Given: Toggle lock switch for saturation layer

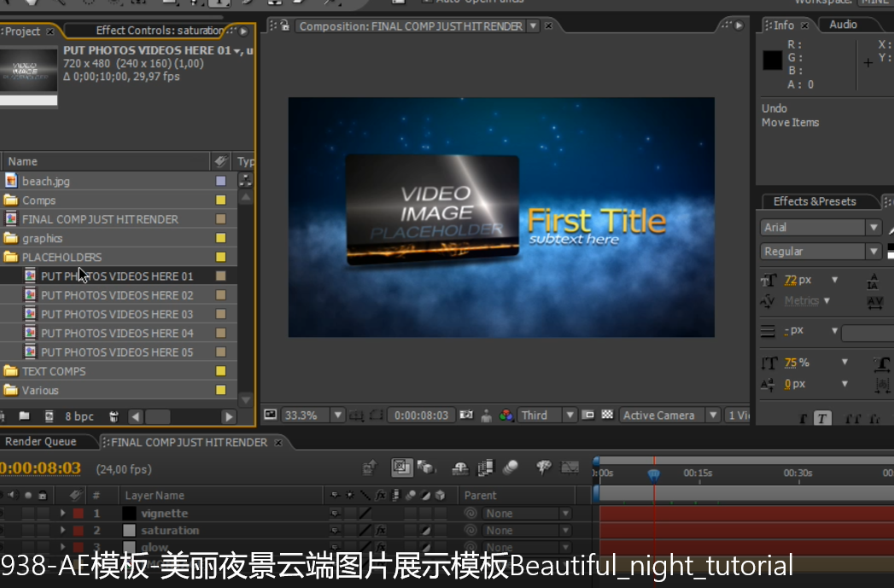Looking at the screenshot, I should (x=43, y=531).
